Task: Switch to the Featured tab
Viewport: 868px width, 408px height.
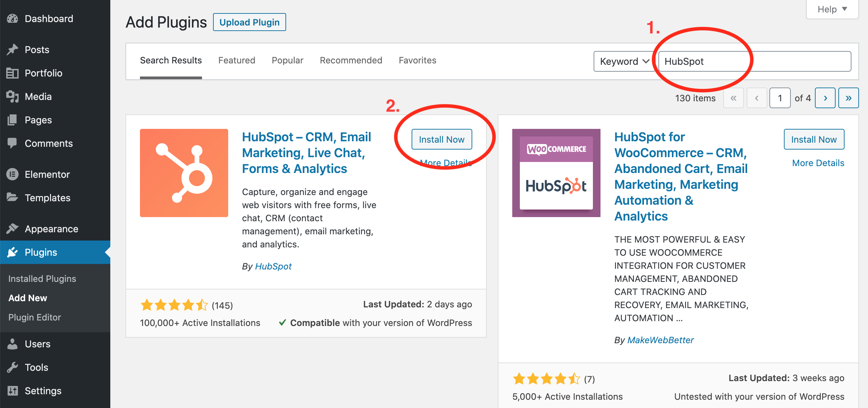Action: [x=236, y=60]
